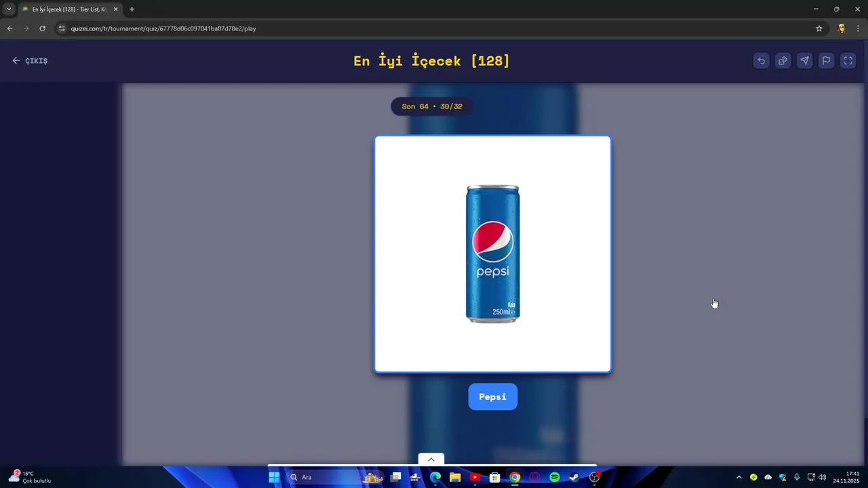Reload the page with the refresh icon
868x488 pixels.
click(x=42, y=28)
